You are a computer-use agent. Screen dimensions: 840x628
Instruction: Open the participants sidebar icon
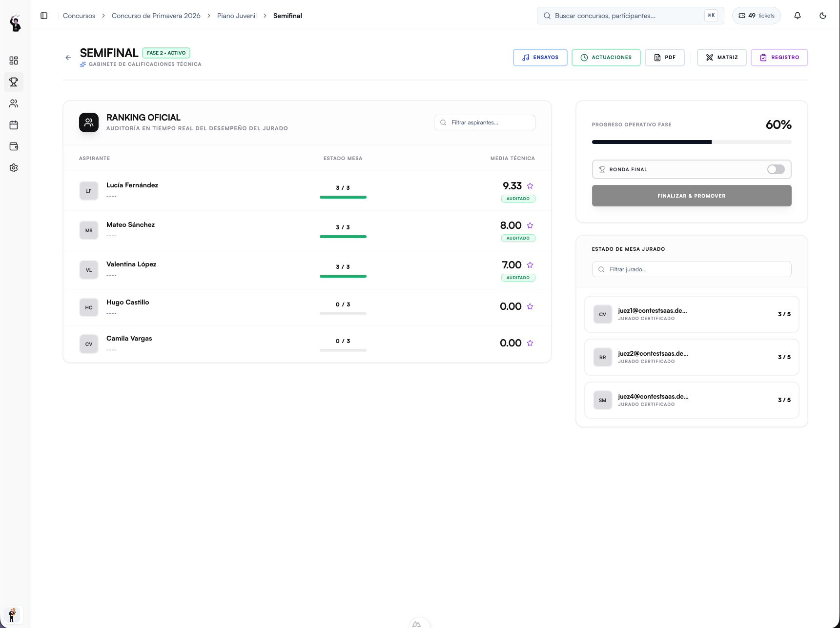pos(14,103)
